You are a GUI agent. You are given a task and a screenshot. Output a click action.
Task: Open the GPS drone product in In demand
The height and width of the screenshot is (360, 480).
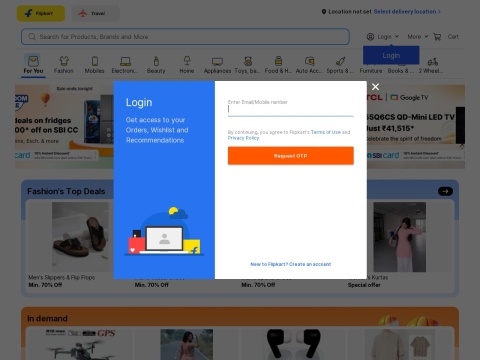80,345
